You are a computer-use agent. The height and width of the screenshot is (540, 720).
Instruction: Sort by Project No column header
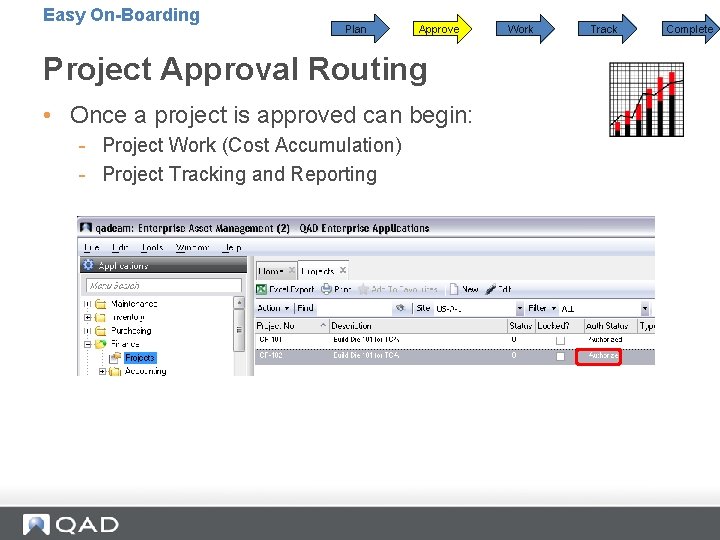(291, 326)
